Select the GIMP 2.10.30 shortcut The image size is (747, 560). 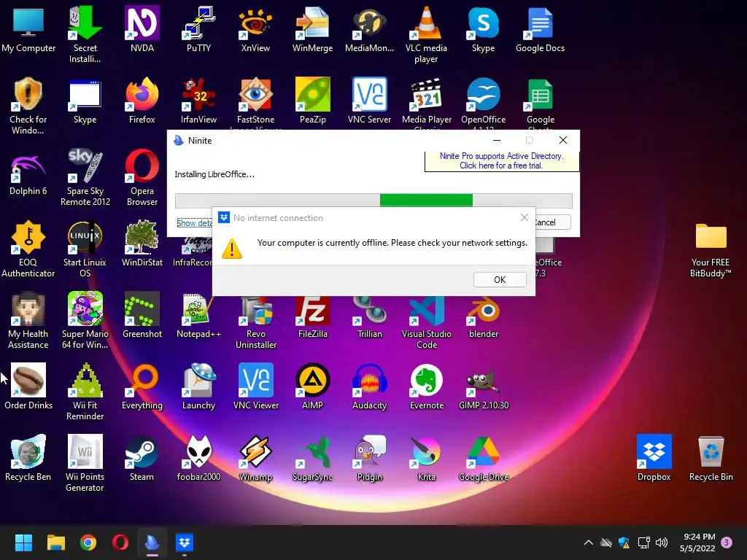pos(483,386)
